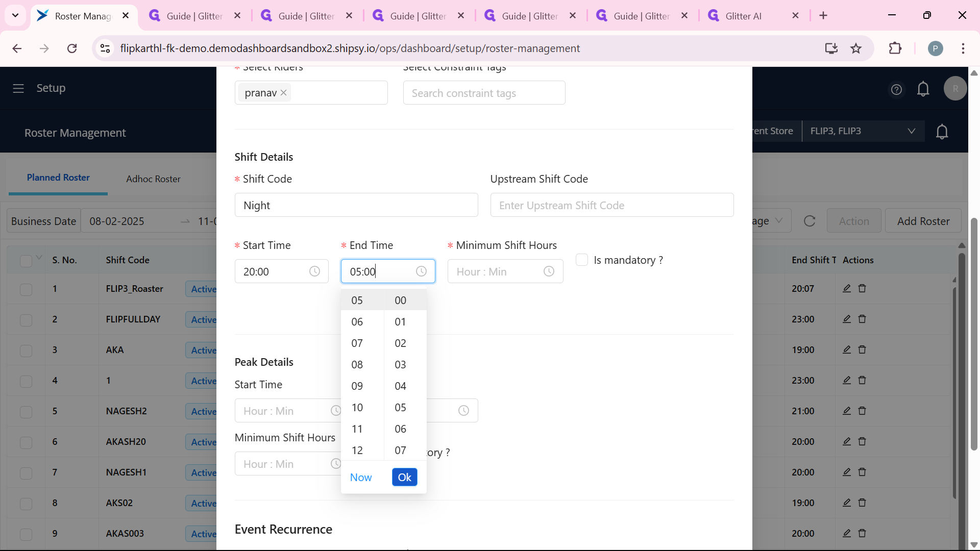Confirm time with Ok button
The image size is (980, 551).
point(405,477)
